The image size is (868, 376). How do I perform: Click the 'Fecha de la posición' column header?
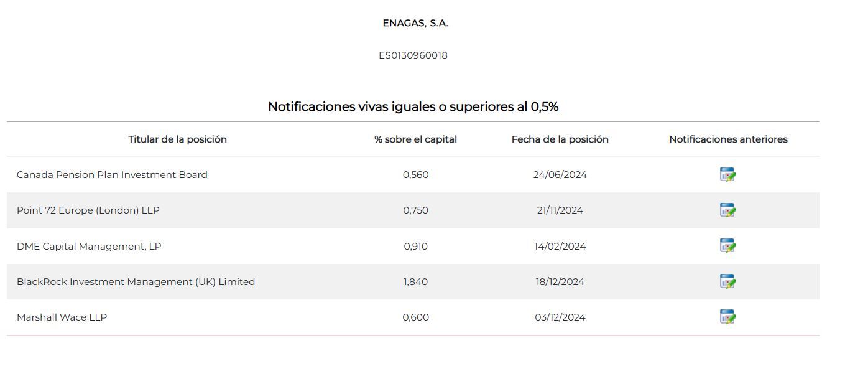coord(560,139)
